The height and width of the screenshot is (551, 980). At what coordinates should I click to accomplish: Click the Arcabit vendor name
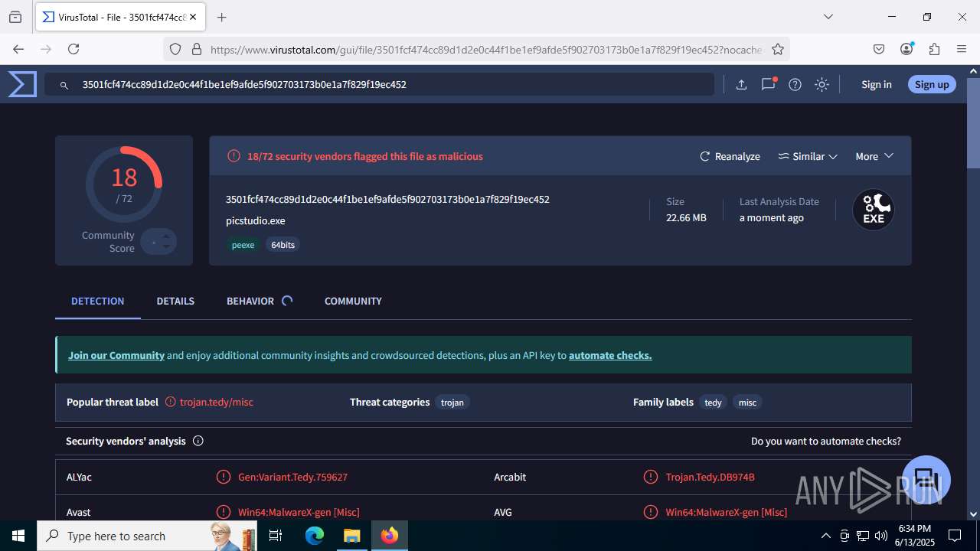pyautogui.click(x=510, y=477)
